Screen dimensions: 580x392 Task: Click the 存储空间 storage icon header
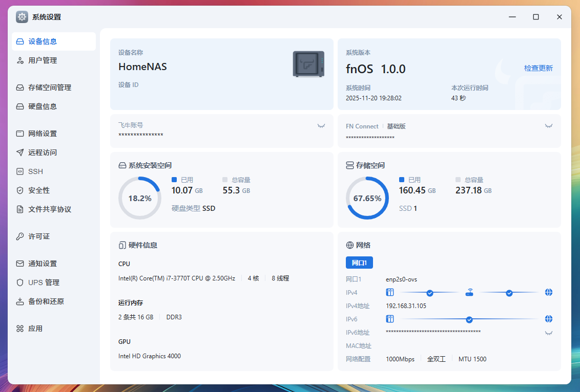click(350, 165)
